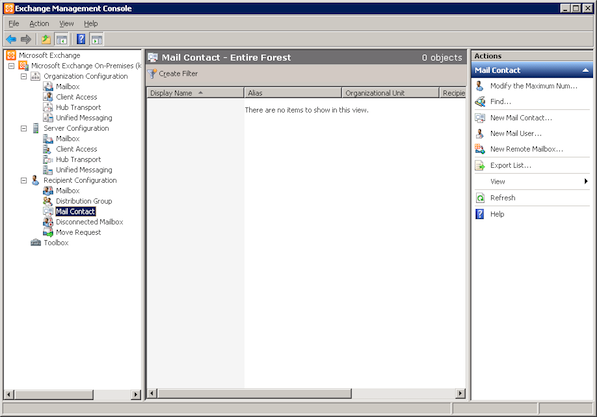Sort by Organizational Unit column header
This screenshot has height=417, width=597.
pyautogui.click(x=391, y=93)
